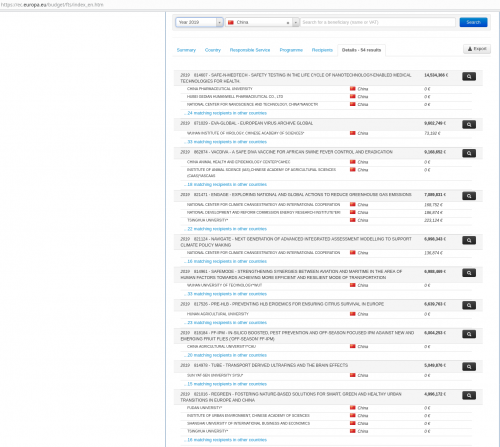The width and height of the screenshot is (500, 447).
Task: Click China Animal Health and Epidemiology Center
Action: point(238,162)
